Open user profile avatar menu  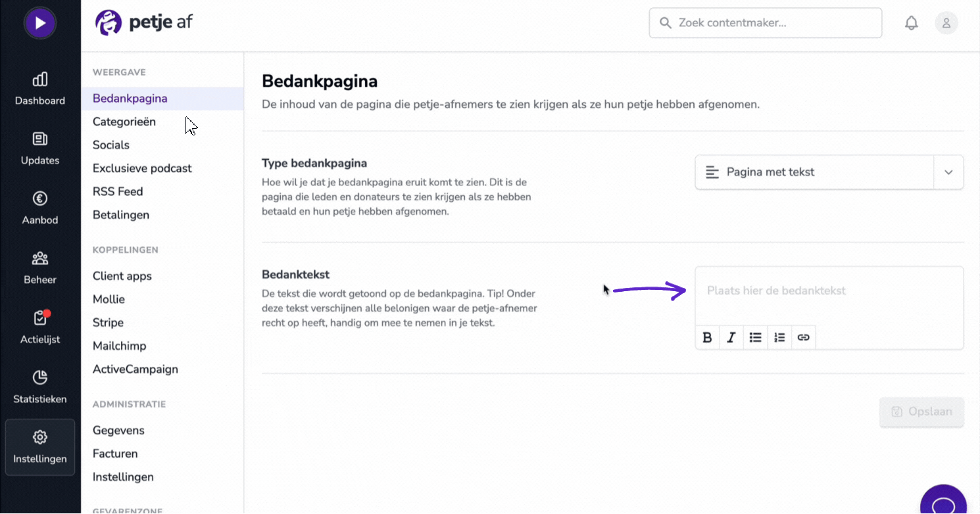click(x=946, y=23)
